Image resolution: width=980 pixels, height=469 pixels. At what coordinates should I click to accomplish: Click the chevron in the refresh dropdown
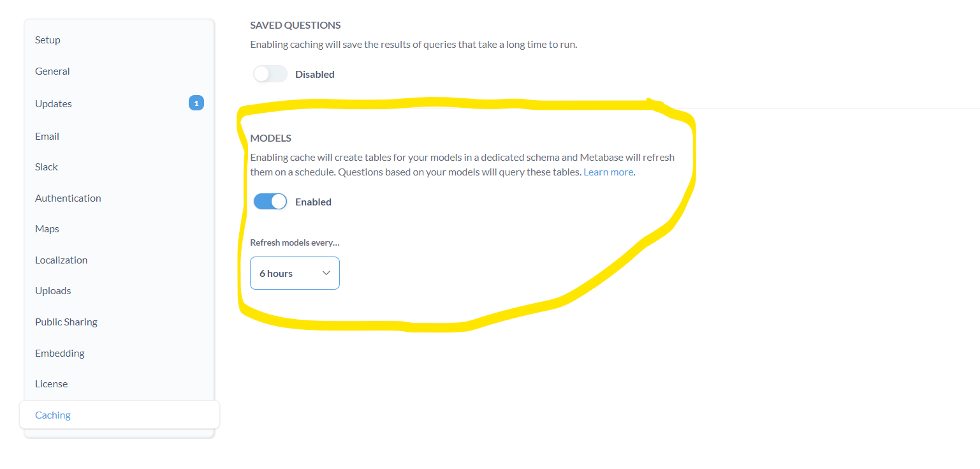coord(326,273)
